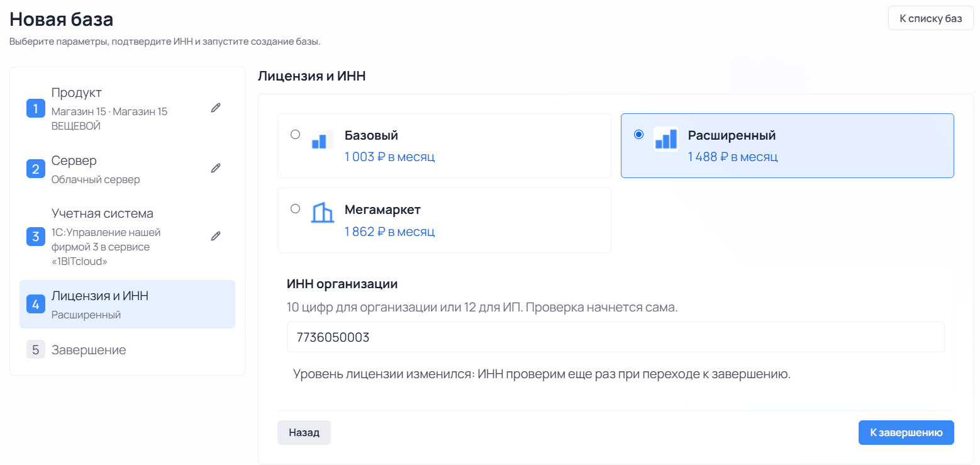Click the Облачный сервер subtitle
980x465 pixels.
(96, 179)
